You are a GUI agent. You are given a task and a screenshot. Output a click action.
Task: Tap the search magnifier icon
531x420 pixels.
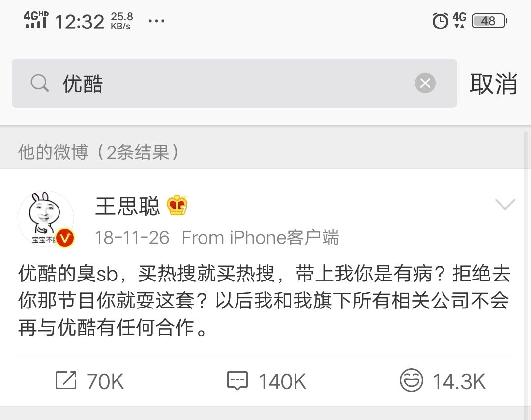(40, 83)
